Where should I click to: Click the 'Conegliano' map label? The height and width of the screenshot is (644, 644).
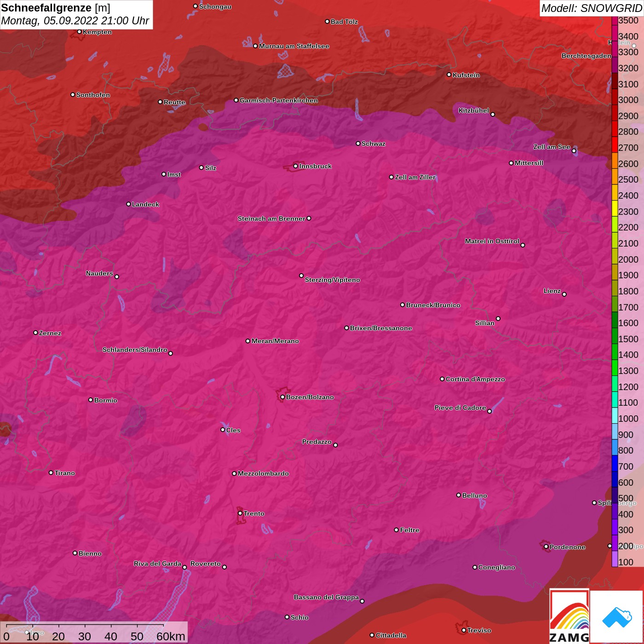point(497,567)
